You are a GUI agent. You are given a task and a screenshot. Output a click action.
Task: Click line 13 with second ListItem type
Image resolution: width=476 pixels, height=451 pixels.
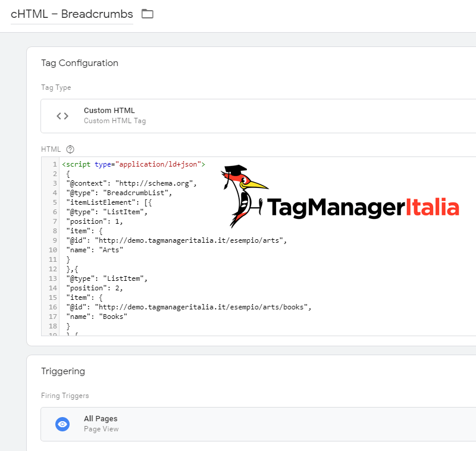(x=107, y=278)
